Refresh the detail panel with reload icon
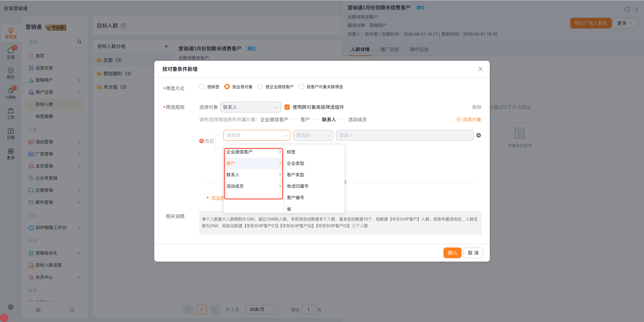644x322 pixels. (627, 9)
